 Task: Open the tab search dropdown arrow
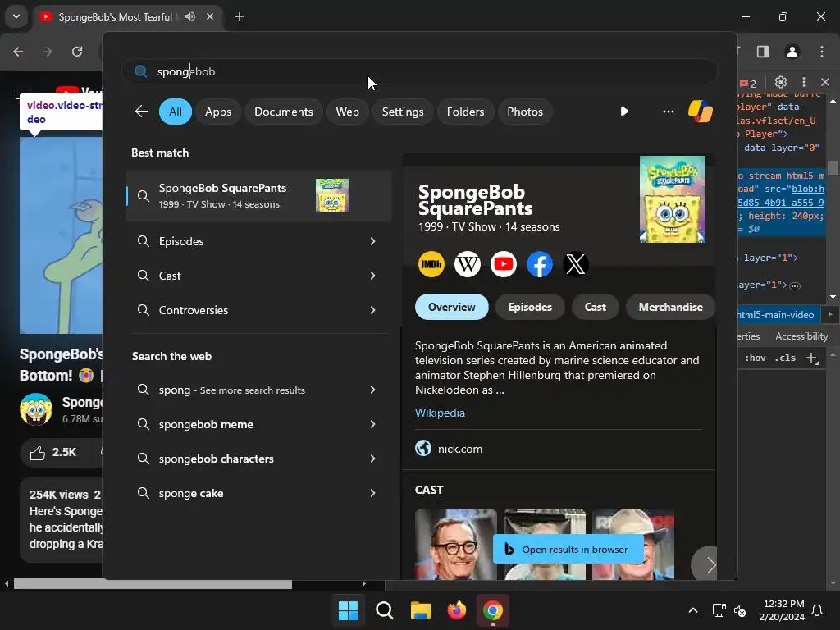(16, 16)
